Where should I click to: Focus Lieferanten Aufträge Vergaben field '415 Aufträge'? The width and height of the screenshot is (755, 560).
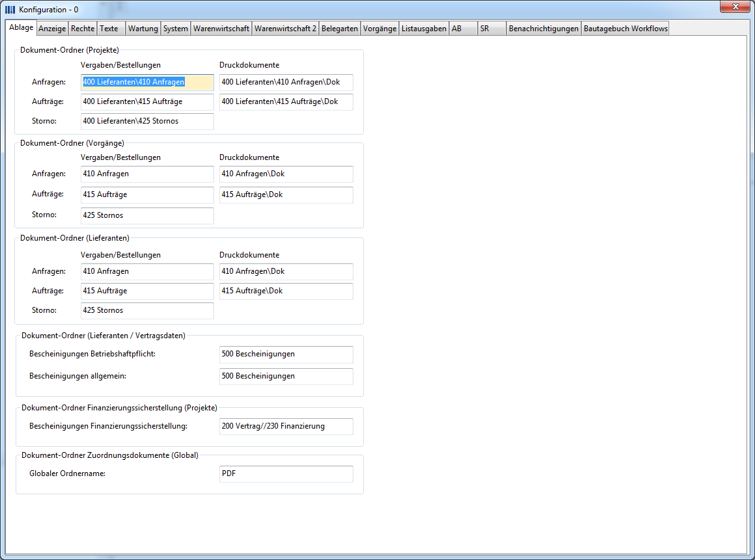(x=147, y=291)
